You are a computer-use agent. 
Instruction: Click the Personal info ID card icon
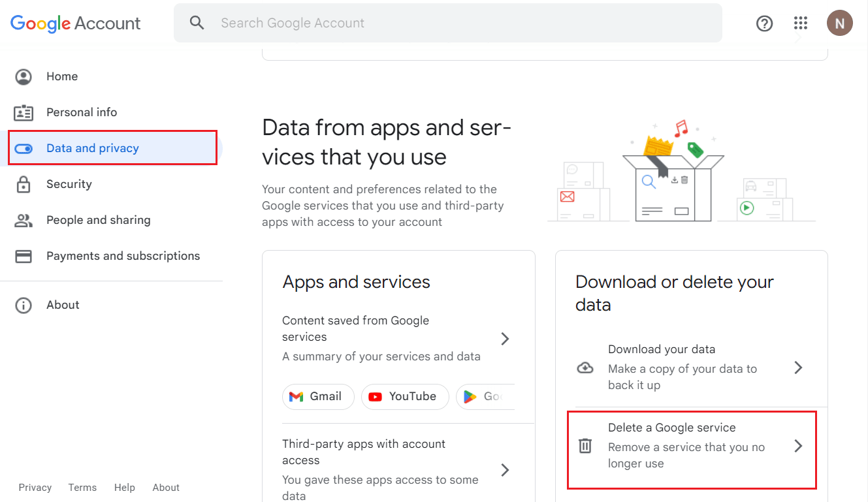[x=24, y=112]
